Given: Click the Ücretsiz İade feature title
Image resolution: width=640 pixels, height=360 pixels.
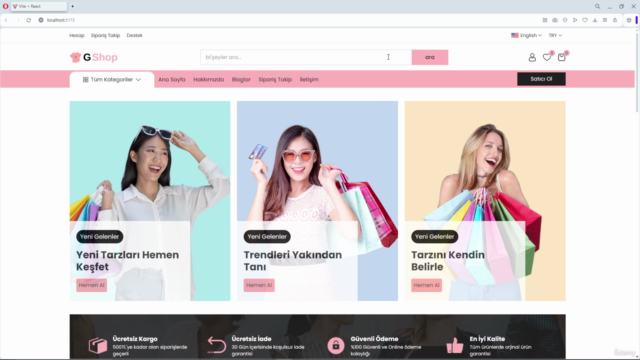Looking at the screenshot, I should tap(251, 339).
